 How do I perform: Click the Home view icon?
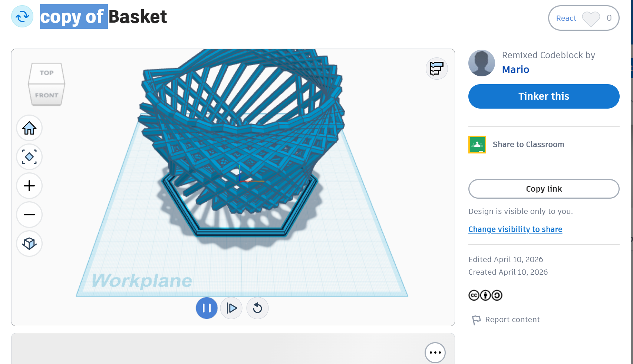(29, 128)
